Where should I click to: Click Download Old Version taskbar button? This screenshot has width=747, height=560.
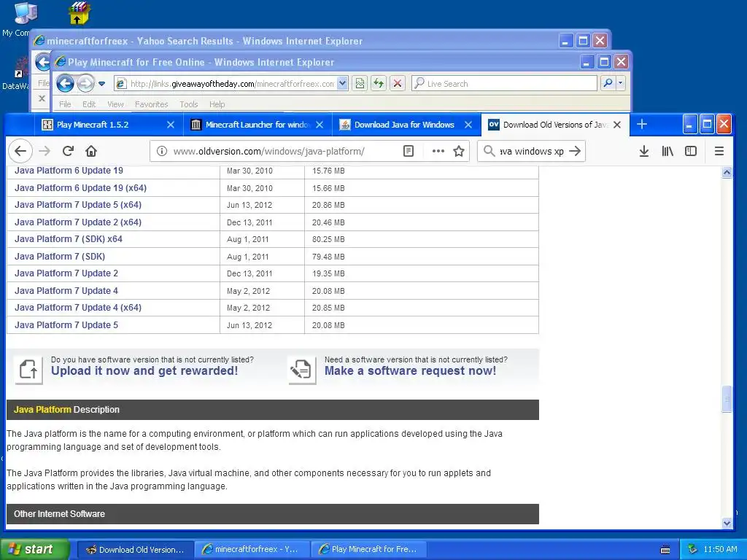(135, 550)
